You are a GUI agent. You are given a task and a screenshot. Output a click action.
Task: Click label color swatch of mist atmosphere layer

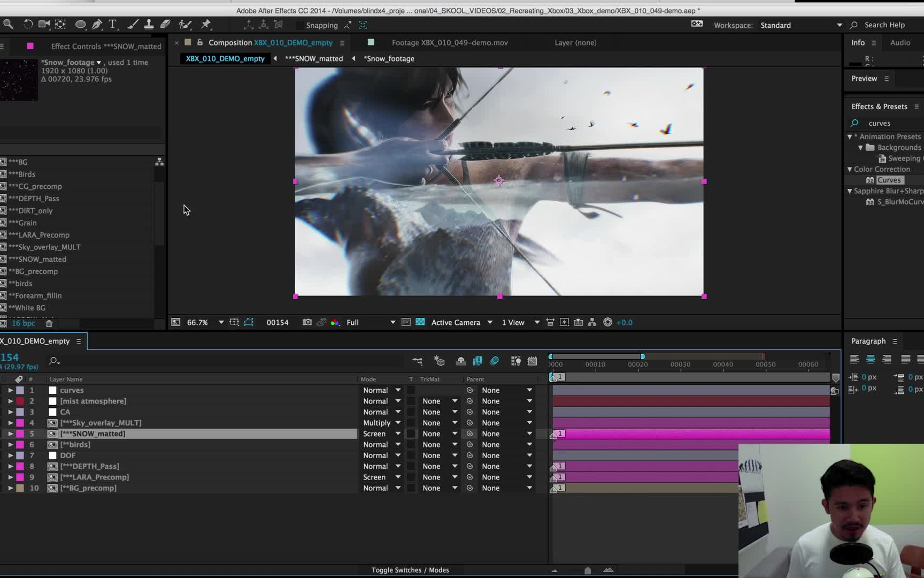[x=20, y=401]
